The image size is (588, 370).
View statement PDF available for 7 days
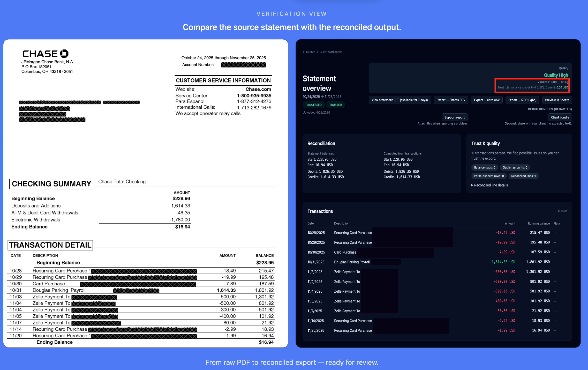coord(400,100)
